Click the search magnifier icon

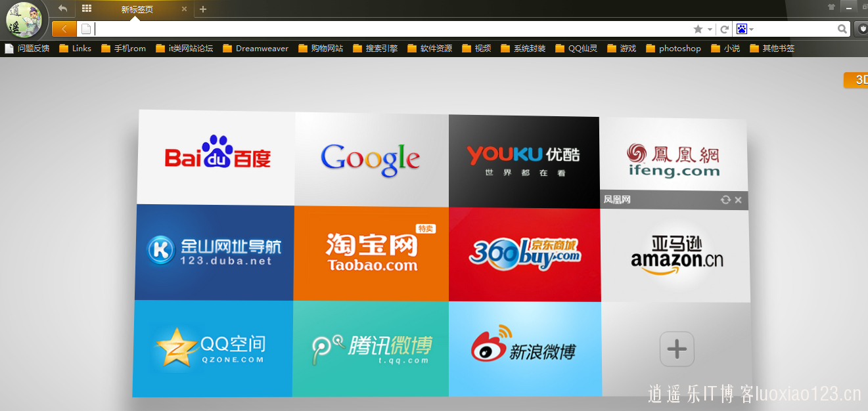click(842, 29)
